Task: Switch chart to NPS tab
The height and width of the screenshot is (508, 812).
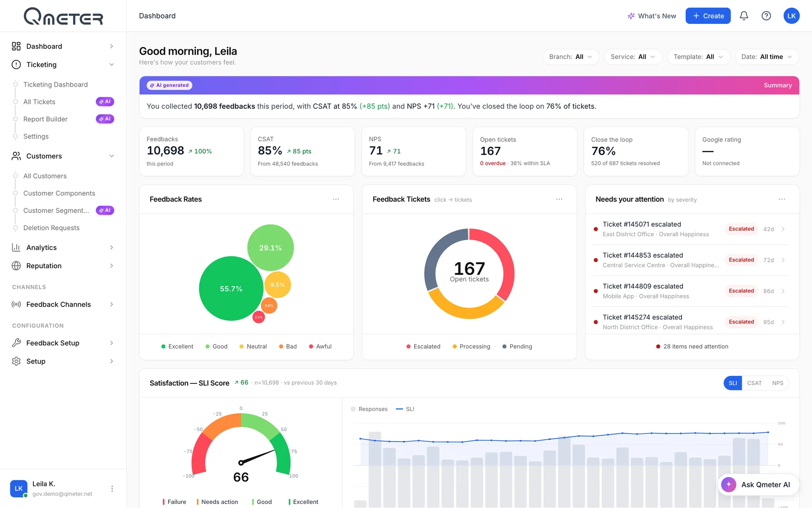Action: click(778, 383)
